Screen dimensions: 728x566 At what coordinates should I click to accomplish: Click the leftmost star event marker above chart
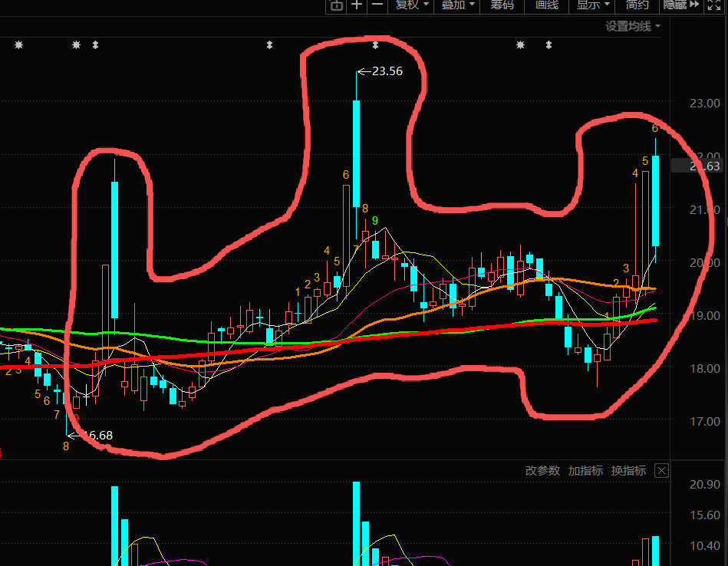click(18, 45)
